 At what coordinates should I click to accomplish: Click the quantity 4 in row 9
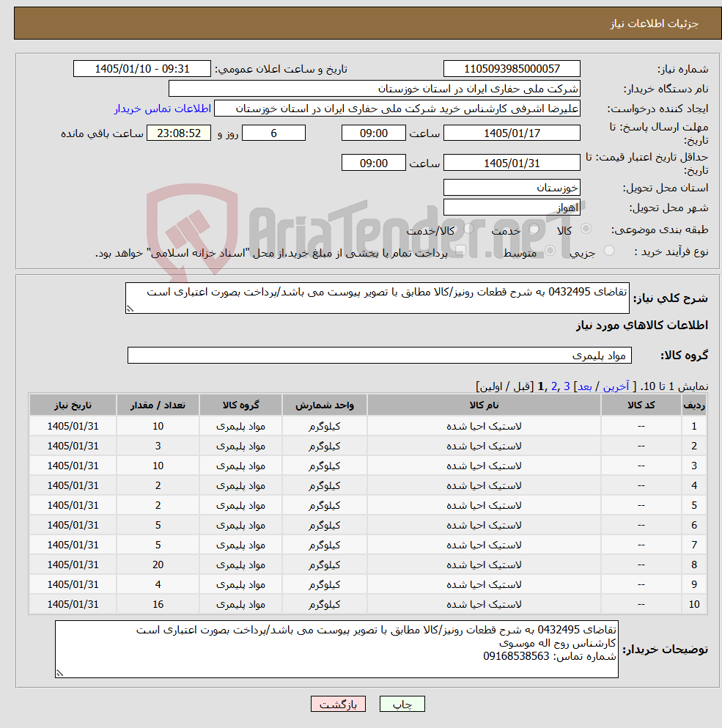(158, 584)
